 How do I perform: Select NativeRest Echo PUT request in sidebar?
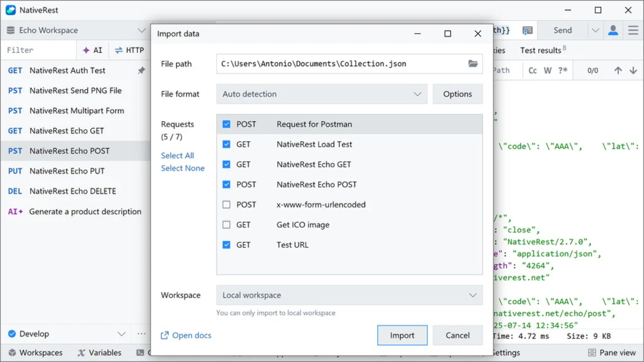(x=67, y=171)
